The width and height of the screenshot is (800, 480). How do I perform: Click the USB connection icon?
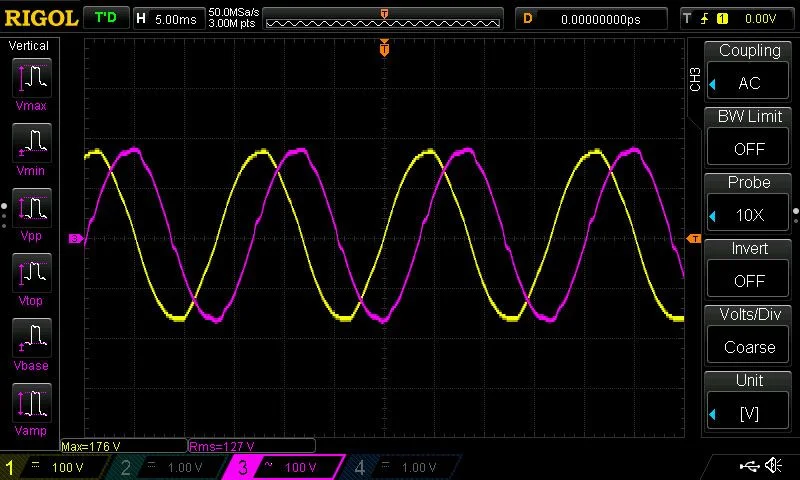click(x=748, y=466)
